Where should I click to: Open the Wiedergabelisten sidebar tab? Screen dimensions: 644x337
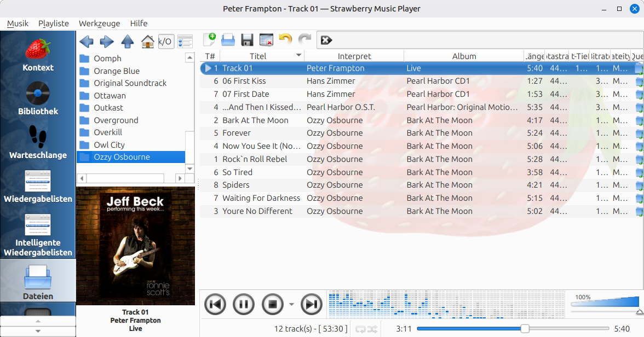(x=38, y=187)
